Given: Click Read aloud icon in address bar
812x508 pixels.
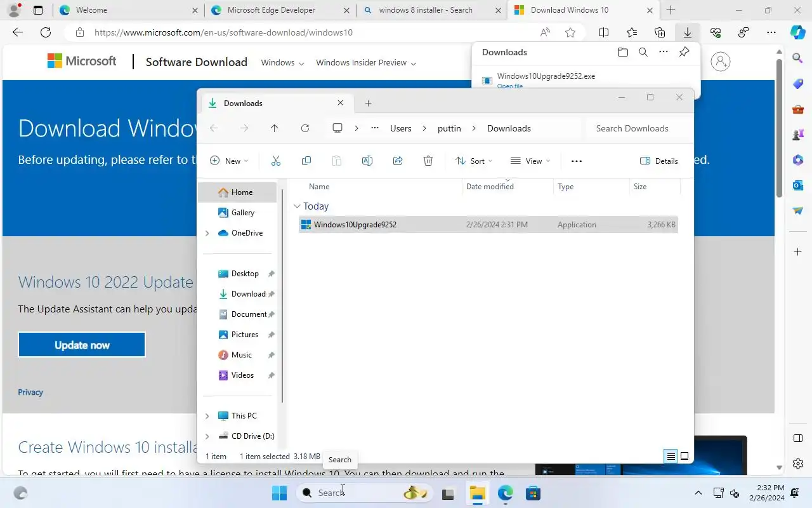Looking at the screenshot, I should click(545, 32).
